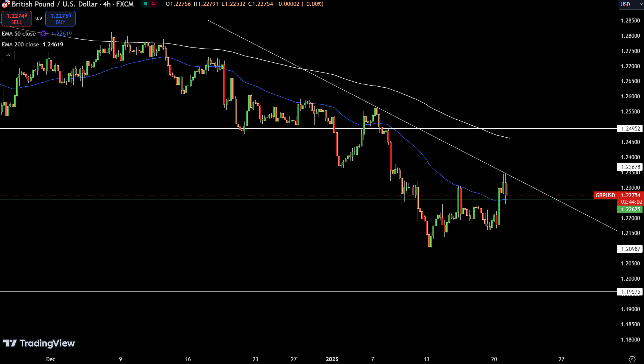The width and height of the screenshot is (644, 364).
Task: Select the EMA 50 close legend label
Action: pyautogui.click(x=19, y=34)
